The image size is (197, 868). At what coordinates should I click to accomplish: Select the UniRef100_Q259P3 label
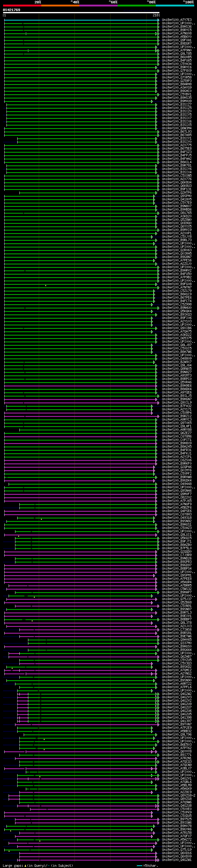[177, 81]
